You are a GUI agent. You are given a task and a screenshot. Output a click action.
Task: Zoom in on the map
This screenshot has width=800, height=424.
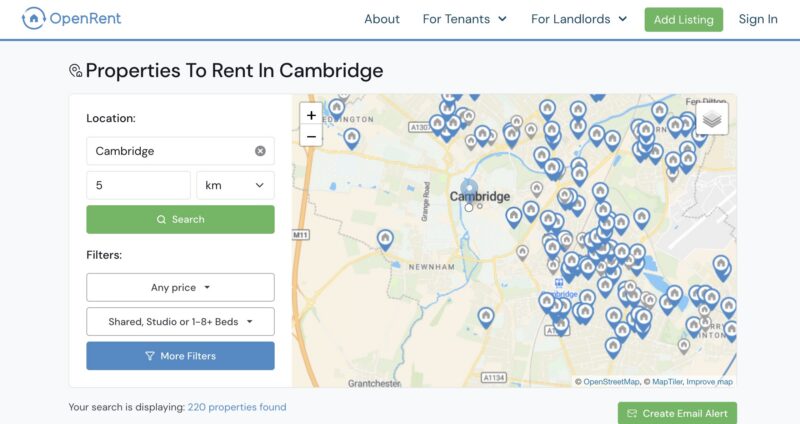(x=311, y=115)
